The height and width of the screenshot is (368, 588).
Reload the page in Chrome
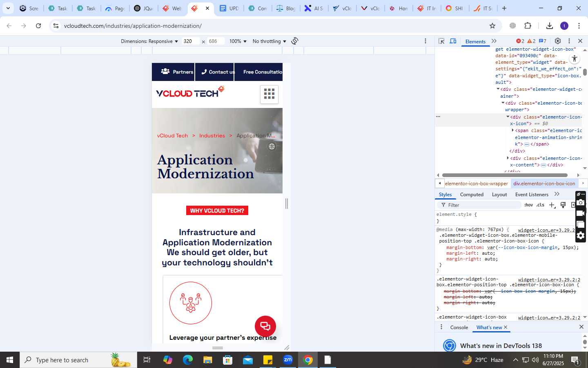pyautogui.click(x=38, y=26)
